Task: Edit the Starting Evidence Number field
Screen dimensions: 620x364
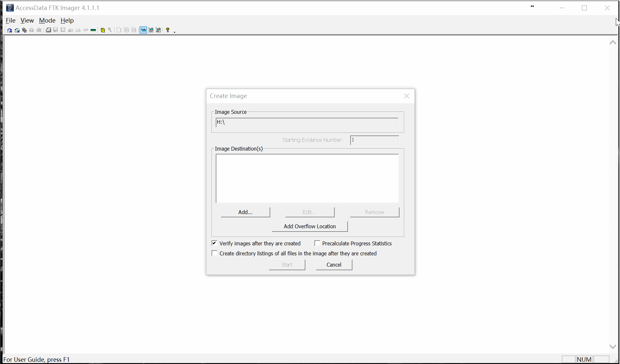Action: tap(375, 140)
